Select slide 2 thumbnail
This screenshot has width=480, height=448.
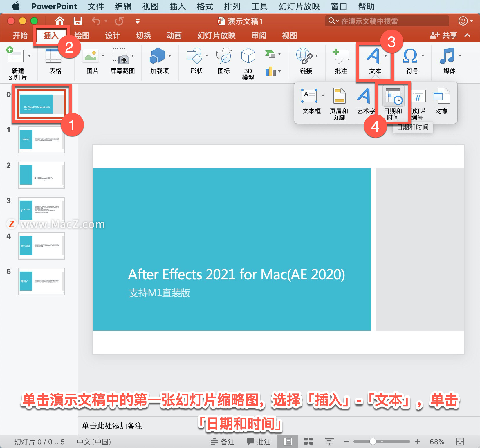coord(41,175)
